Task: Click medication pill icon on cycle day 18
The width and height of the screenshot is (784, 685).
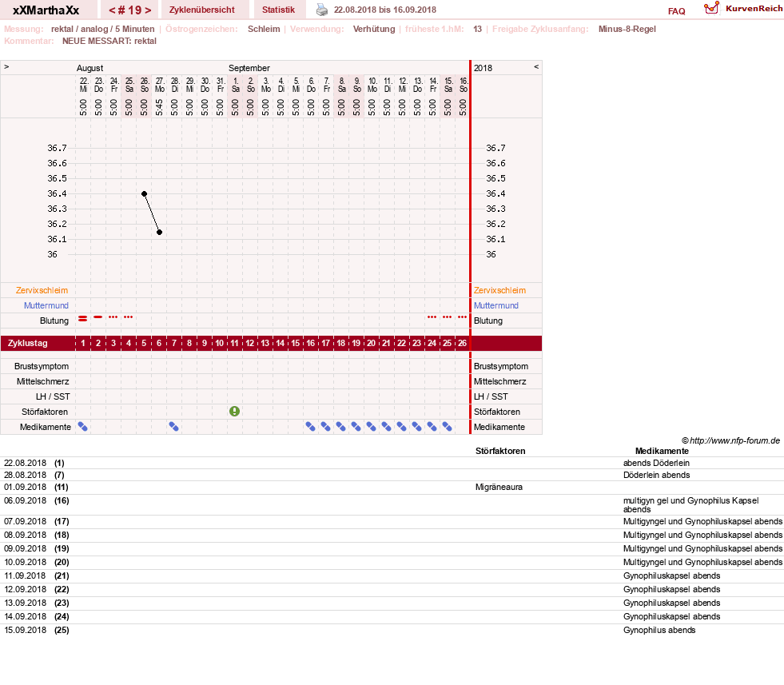Action: tap(340, 427)
